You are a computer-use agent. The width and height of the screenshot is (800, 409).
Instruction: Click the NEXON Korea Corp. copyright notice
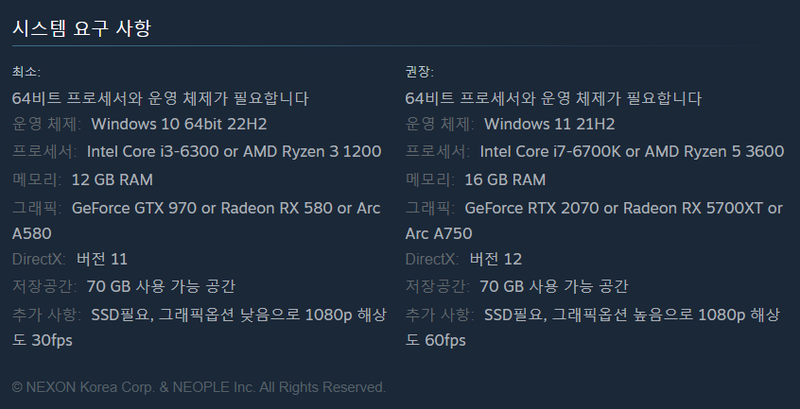point(198,387)
